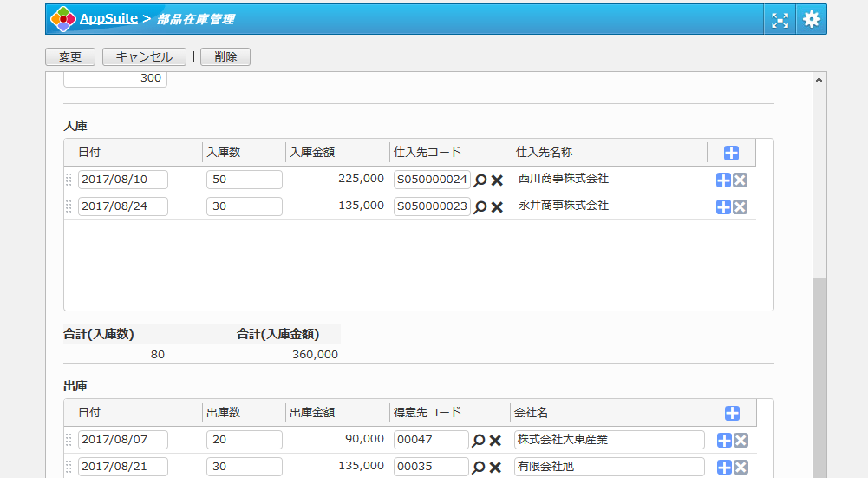Open the AppSuite home link
This screenshot has height=478, width=868.
108,18
